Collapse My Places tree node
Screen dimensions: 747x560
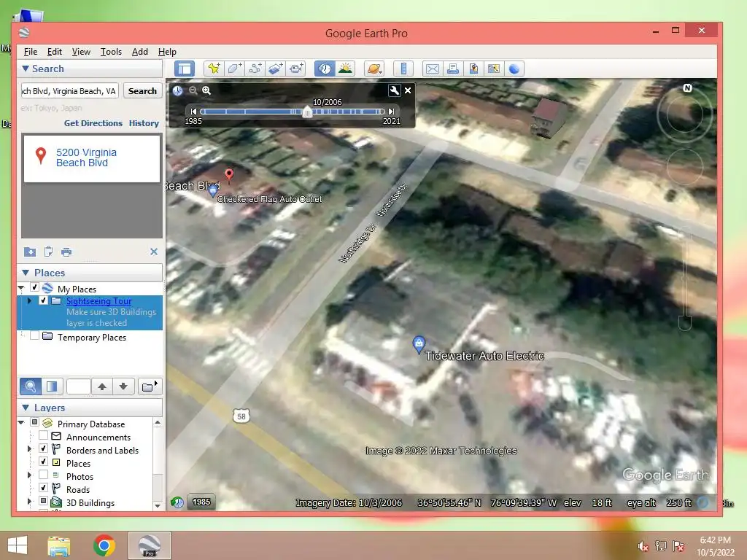coord(21,287)
